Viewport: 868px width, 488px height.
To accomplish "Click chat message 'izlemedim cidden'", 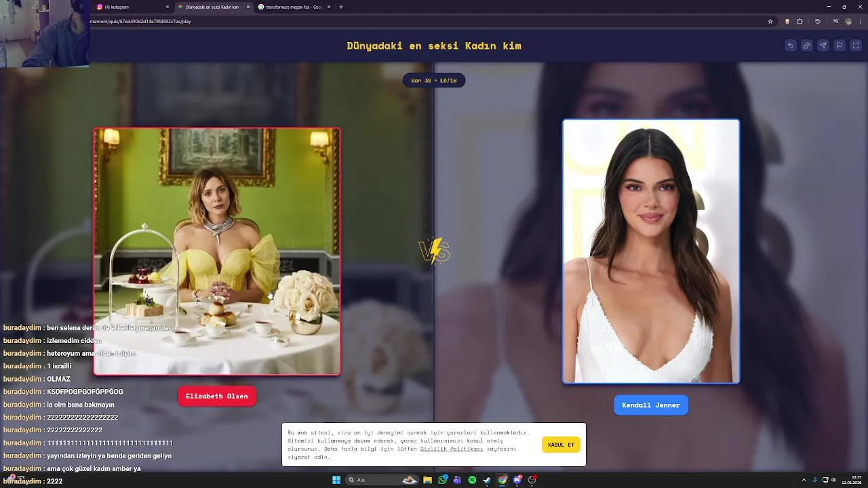I will click(x=52, y=341).
